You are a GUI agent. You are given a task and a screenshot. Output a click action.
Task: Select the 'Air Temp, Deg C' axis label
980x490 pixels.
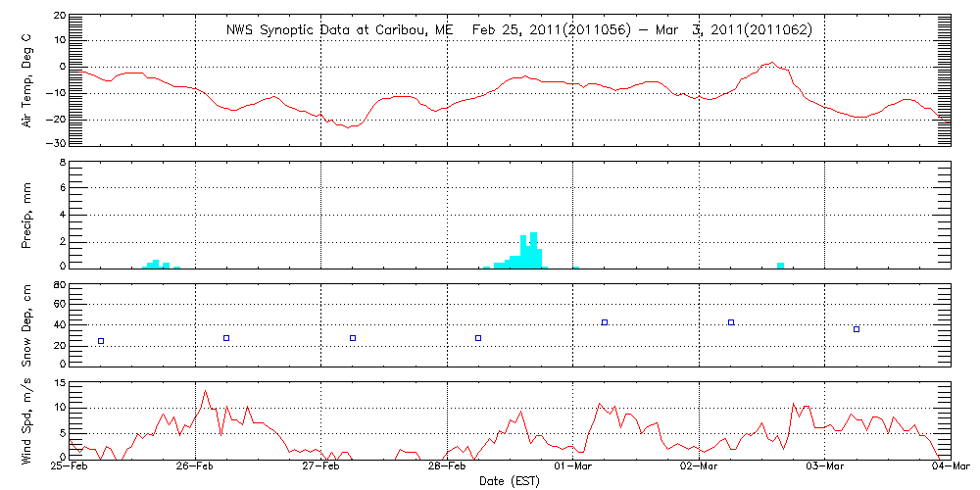click(x=26, y=77)
